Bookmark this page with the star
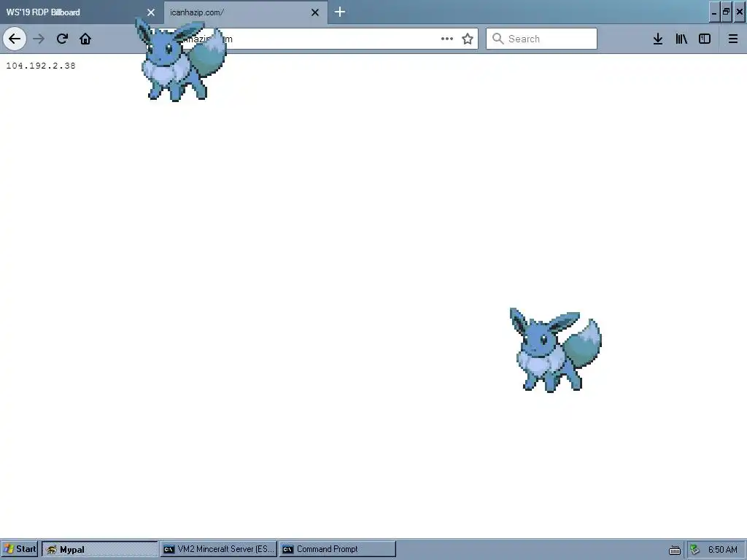The height and width of the screenshot is (560, 747). click(x=468, y=39)
